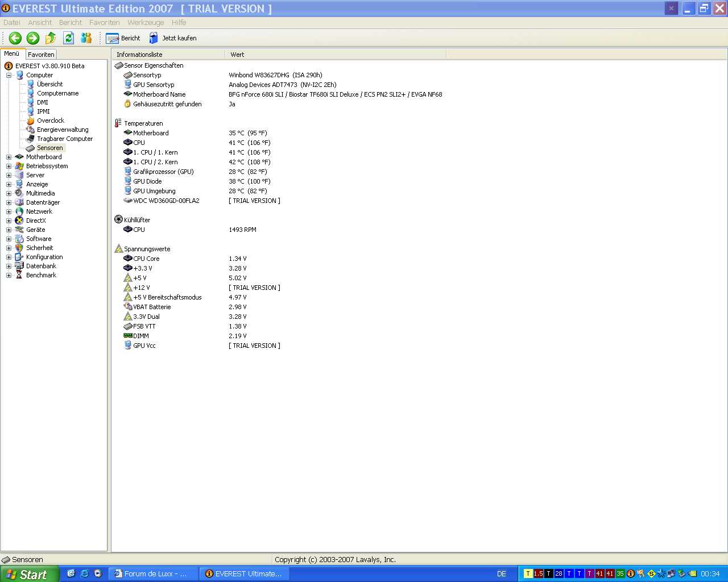Image resolution: width=728 pixels, height=582 pixels.
Task: Click the Sicherheit shield icon in tree
Action: click(19, 248)
